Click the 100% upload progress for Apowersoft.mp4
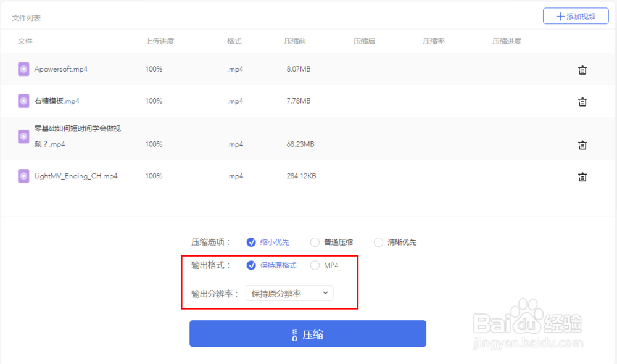 (154, 69)
